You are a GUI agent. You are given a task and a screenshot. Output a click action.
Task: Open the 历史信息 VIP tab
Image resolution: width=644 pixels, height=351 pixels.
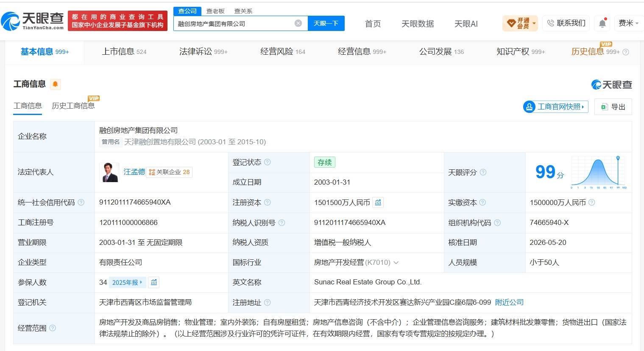coord(595,52)
